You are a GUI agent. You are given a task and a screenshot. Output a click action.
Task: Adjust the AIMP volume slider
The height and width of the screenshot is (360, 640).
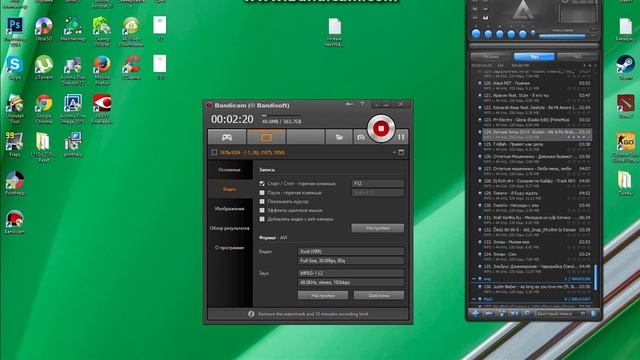point(563,36)
